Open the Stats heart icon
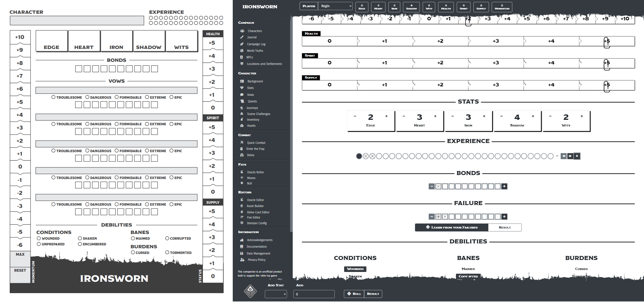The height and width of the screenshot is (302, 644). point(242,88)
